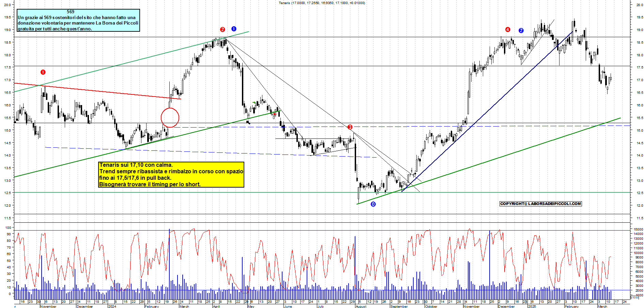Click the 'Un grazie ai 569 sostenitori' donation text
The image size is (644, 308).
click(x=78, y=23)
